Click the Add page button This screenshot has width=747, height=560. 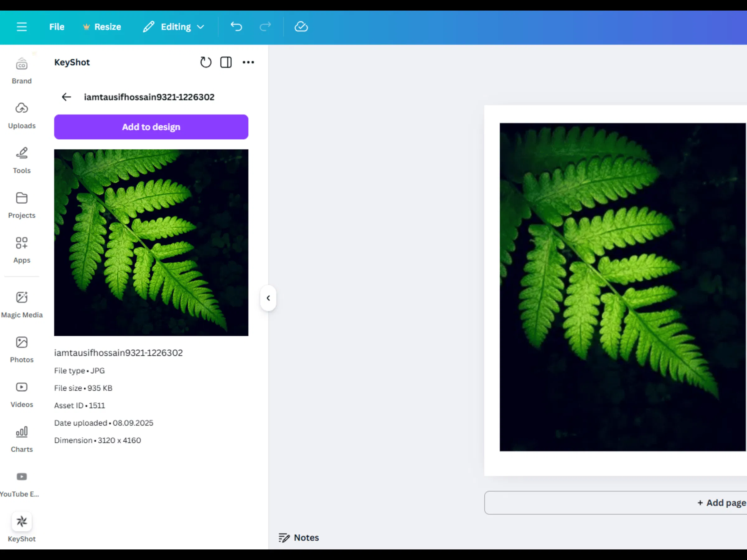(615, 503)
